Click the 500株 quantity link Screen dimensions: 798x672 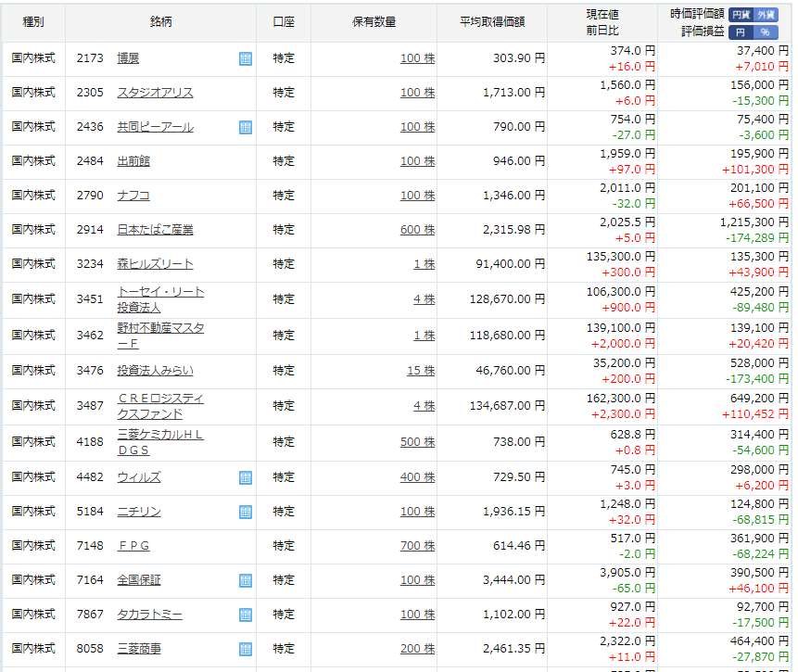417,442
